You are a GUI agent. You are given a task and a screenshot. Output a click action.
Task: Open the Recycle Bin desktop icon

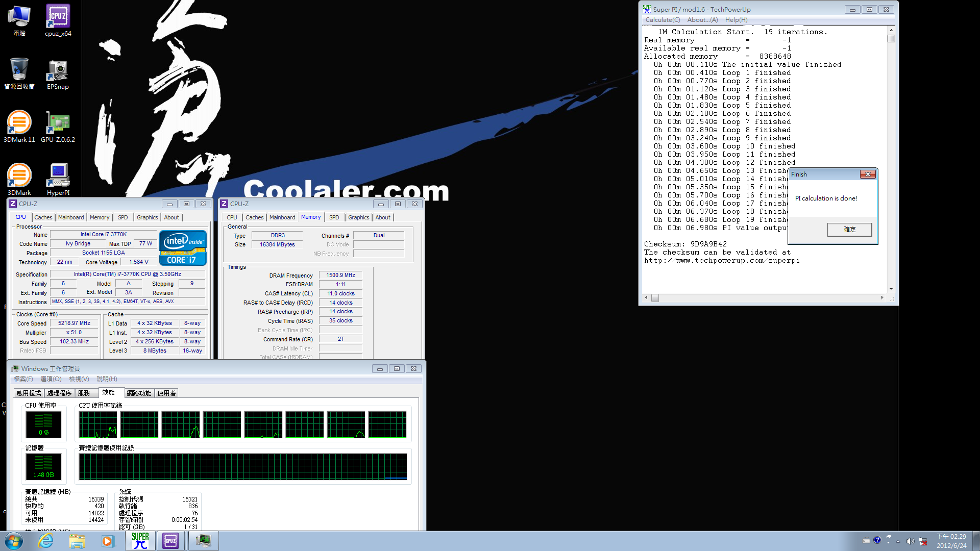pos(19,73)
